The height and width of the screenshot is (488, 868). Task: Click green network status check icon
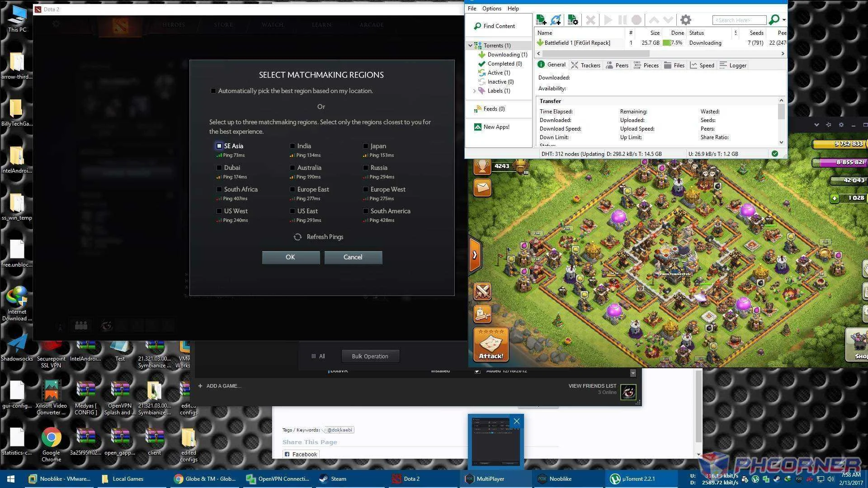pyautogui.click(x=774, y=154)
